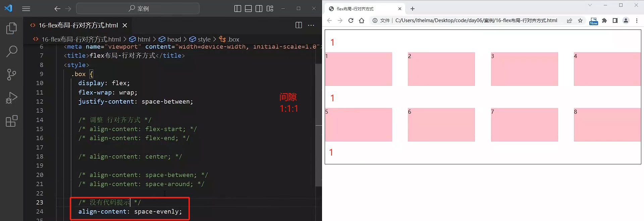Screen dimensions: 644x221
Task: Open the Search view in activity bar
Action: (12, 51)
